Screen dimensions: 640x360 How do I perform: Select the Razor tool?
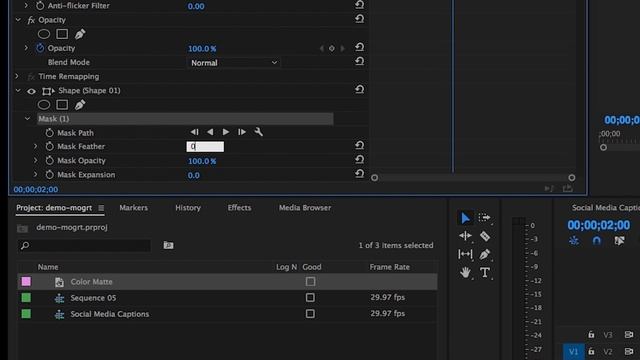click(x=484, y=236)
